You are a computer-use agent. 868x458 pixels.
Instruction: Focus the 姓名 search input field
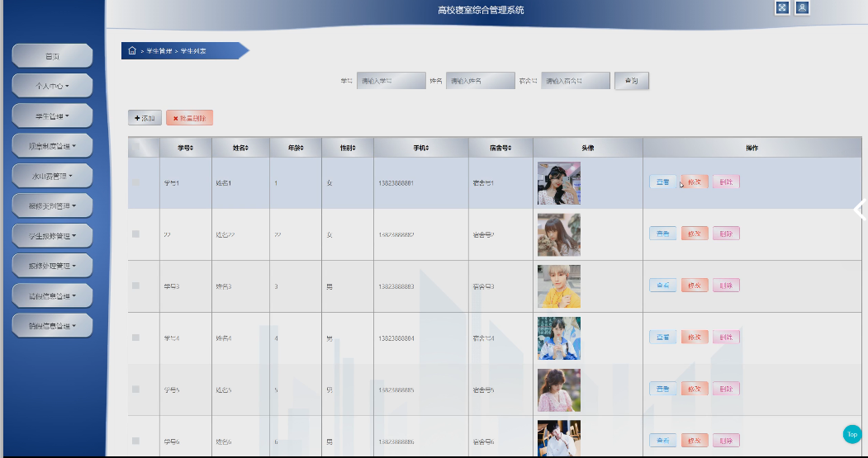coord(481,81)
